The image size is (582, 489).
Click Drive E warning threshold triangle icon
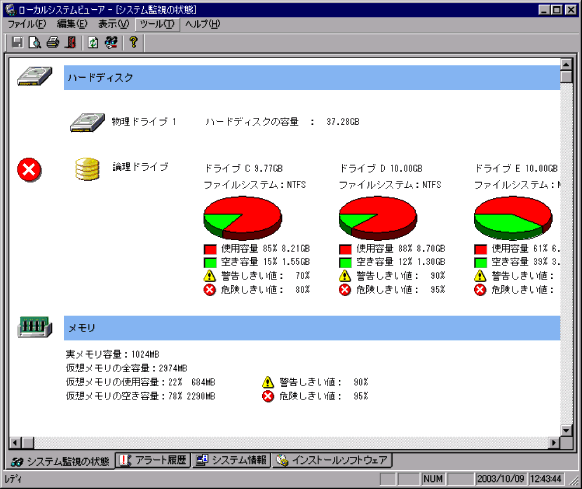480,276
